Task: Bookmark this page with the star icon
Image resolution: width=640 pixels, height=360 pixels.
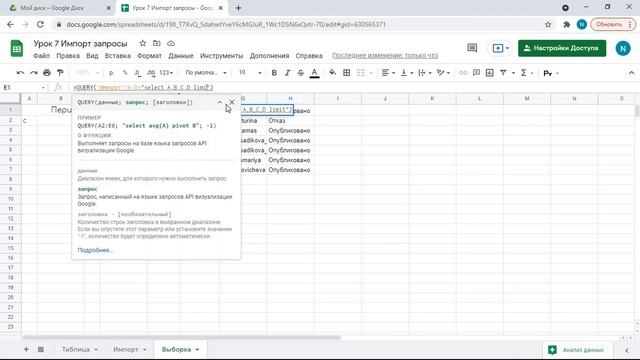Action: pos(548,24)
